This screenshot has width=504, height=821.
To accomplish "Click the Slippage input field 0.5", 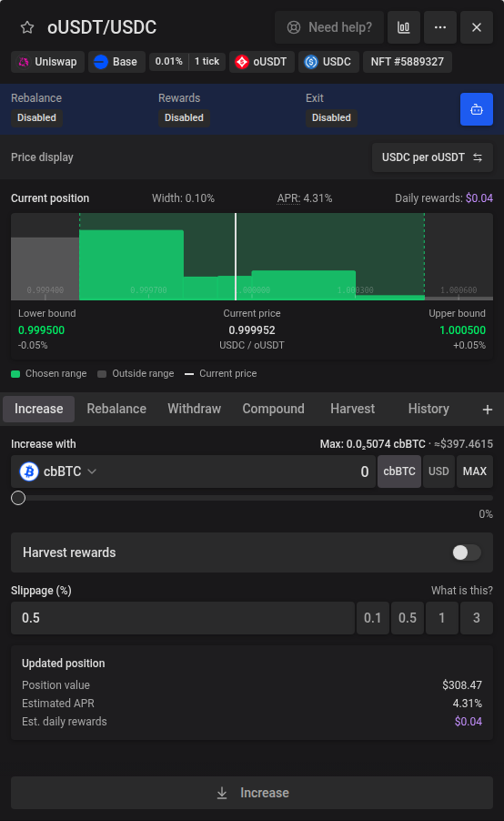I will coord(183,618).
